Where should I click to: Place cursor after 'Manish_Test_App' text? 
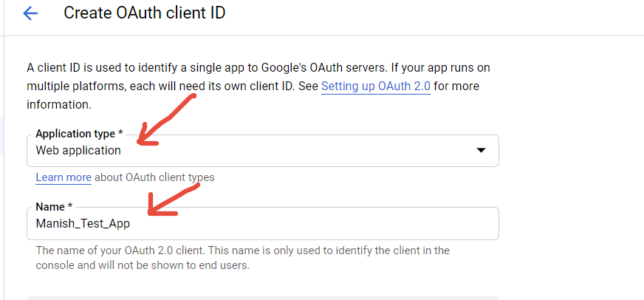[x=131, y=223]
